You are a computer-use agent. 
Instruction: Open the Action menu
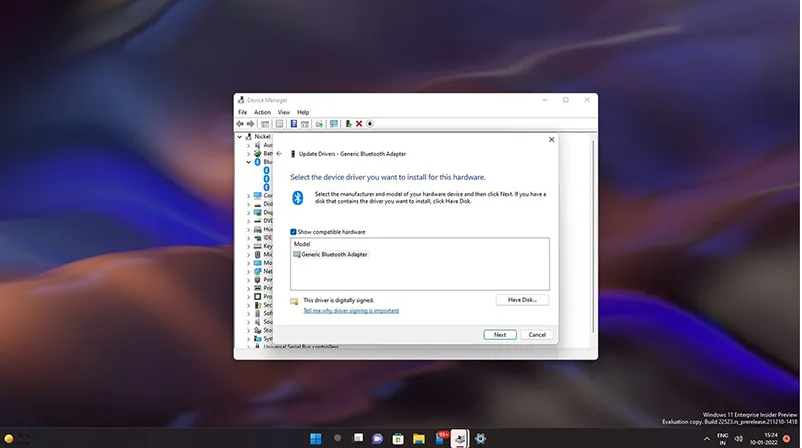click(x=262, y=112)
